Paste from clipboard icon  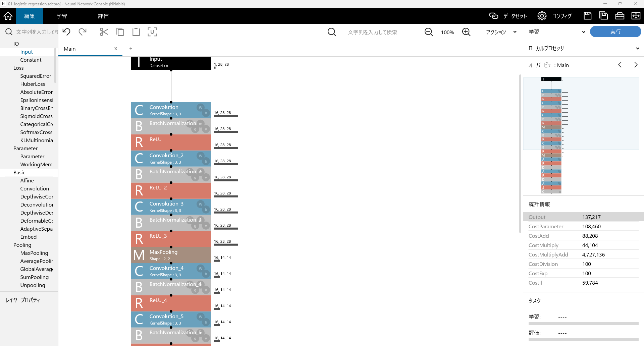[136, 32]
